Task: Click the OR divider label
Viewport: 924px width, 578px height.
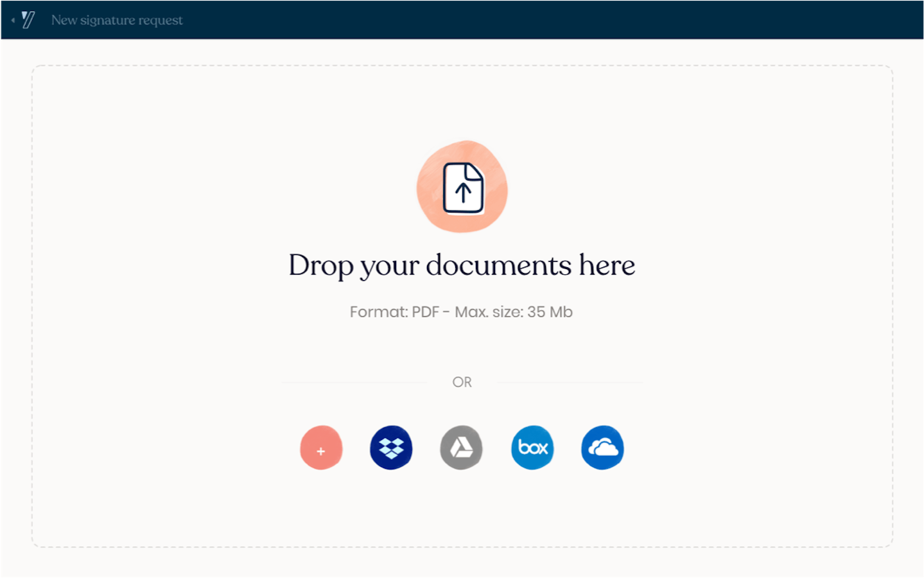Action: (x=461, y=381)
